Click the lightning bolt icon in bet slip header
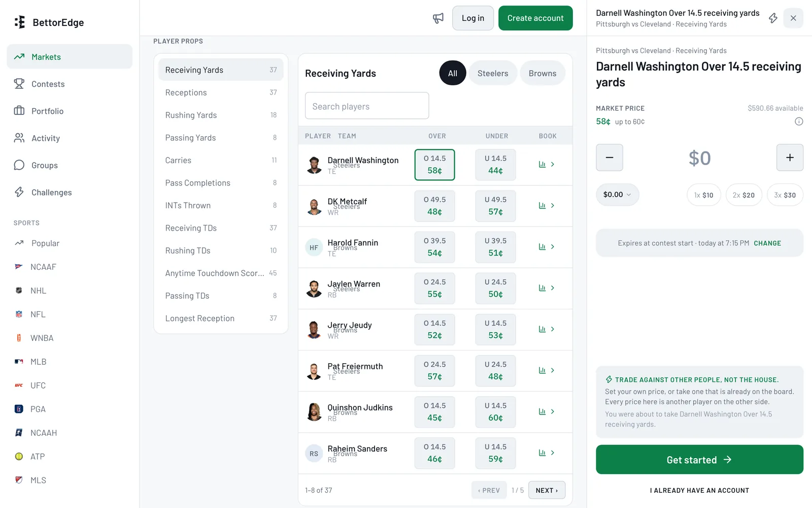This screenshot has width=812, height=508. [x=773, y=18]
